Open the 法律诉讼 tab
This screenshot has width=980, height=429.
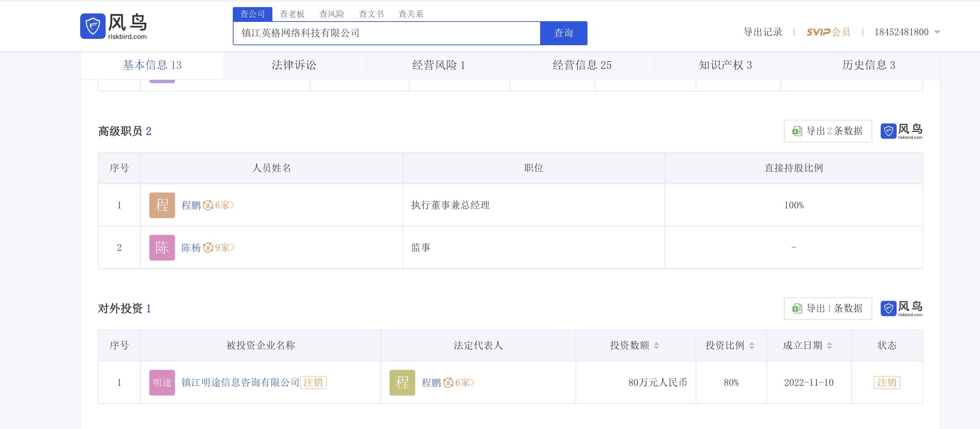point(294,65)
